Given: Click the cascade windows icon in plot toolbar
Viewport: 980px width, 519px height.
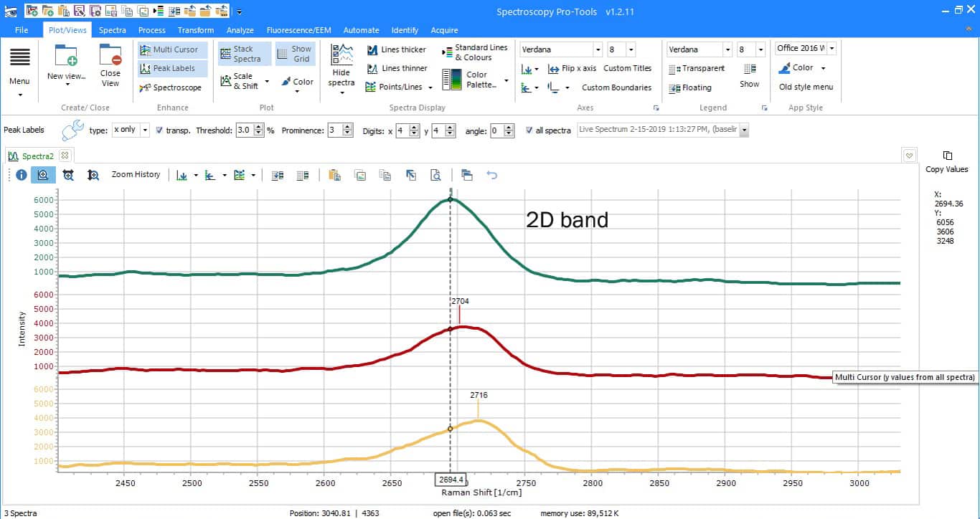Looking at the screenshot, I should (x=466, y=175).
